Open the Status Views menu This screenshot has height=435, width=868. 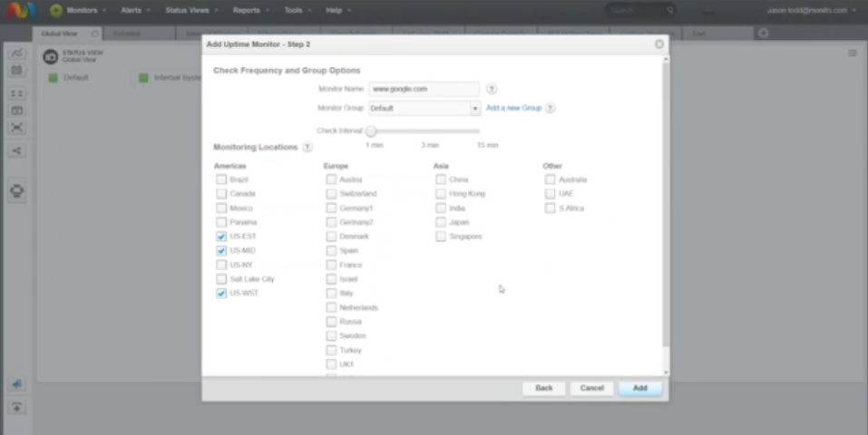click(190, 10)
